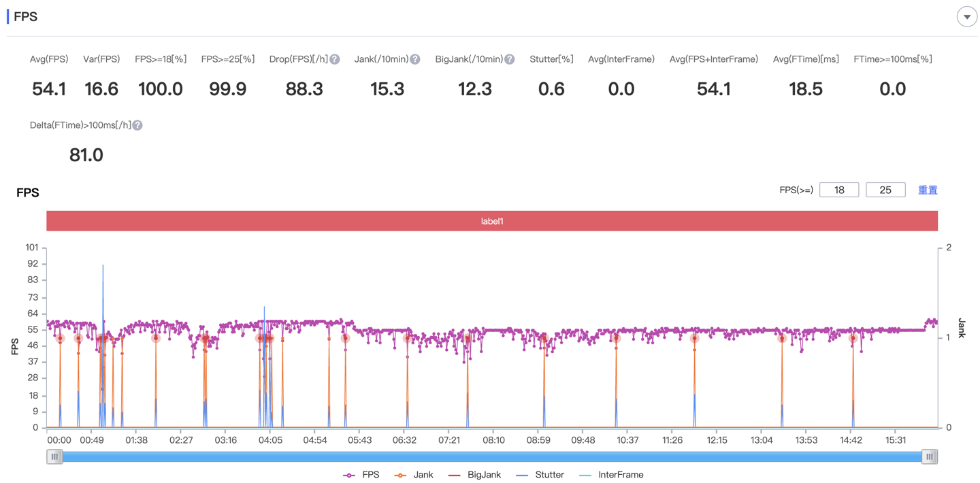Open help icon next to Jank(/10min)
Screen dimensions: 980x483
[415, 60]
